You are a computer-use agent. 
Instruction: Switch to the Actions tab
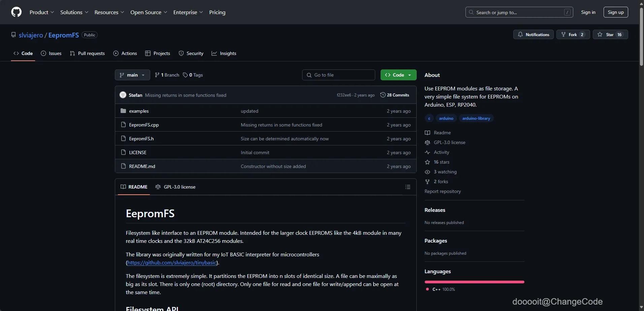[x=125, y=53]
